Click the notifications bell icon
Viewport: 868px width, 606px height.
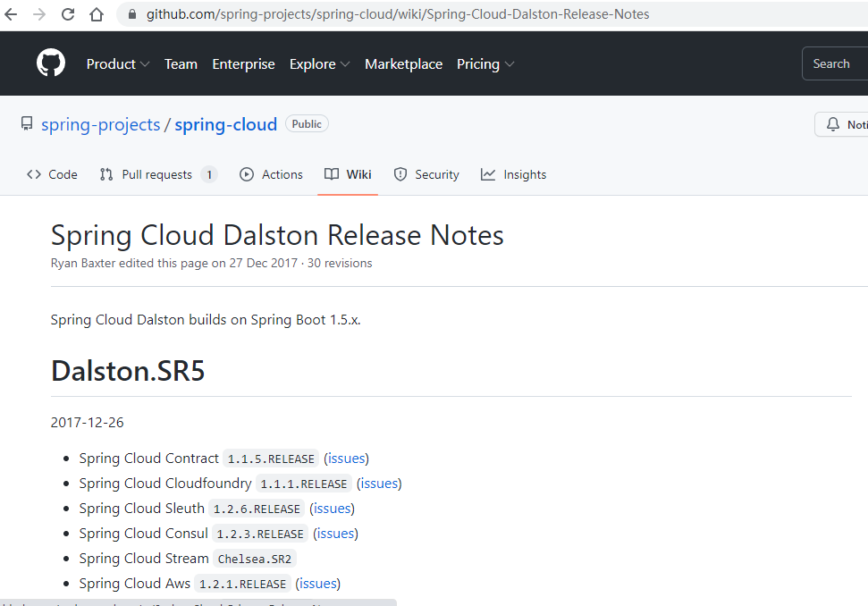[x=833, y=124]
